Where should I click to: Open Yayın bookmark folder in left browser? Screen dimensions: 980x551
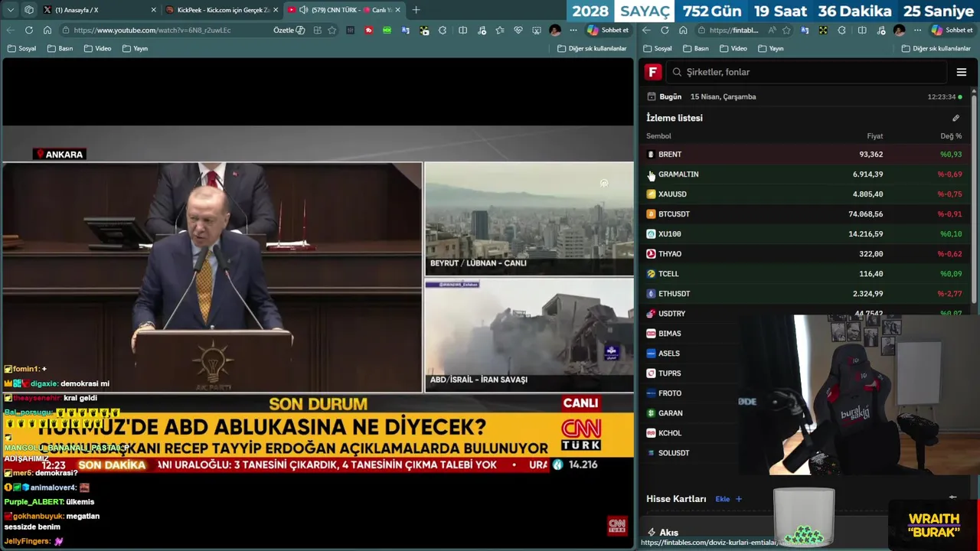(x=136, y=48)
